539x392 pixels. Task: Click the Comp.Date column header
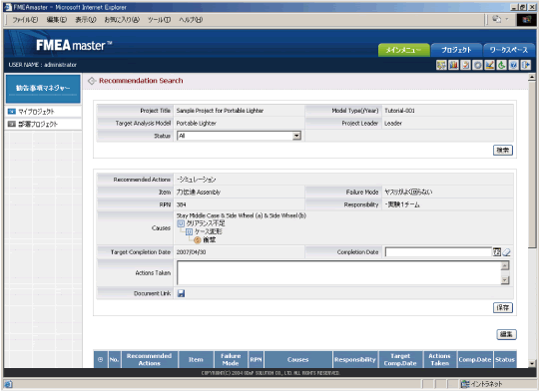(475, 360)
